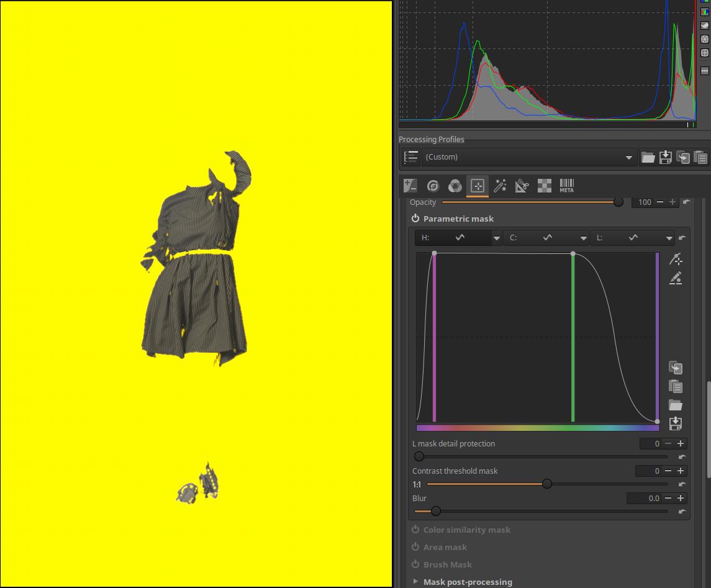
Task: Click the load processing profile folder icon
Action: tap(648, 157)
